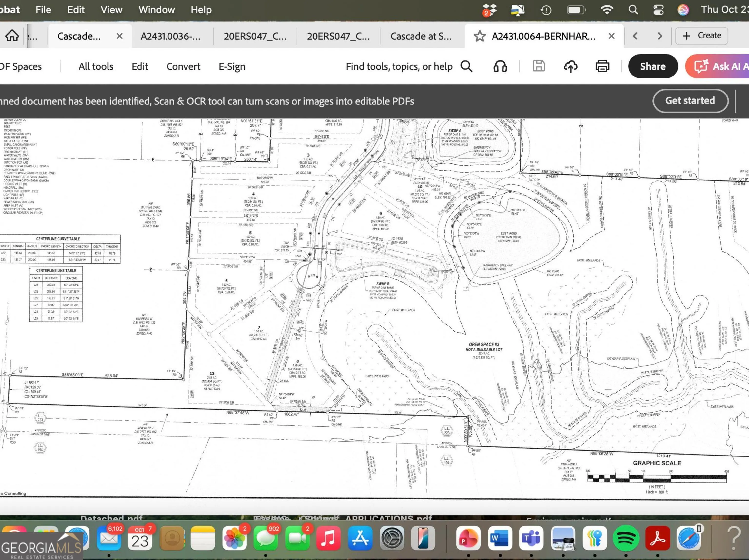Image resolution: width=749 pixels, height=560 pixels.
Task: Save the PDF using the disk icon
Action: tap(538, 66)
